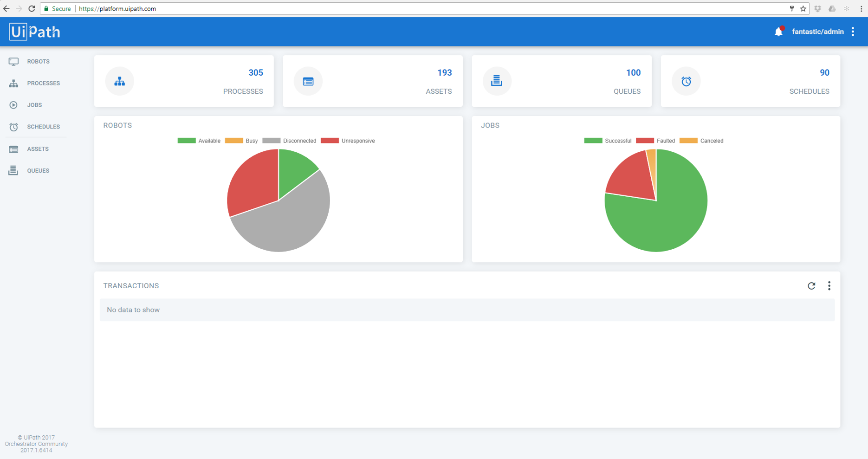Toggle the Available legend item in Robots chart
This screenshot has width=868, height=459.
click(199, 141)
